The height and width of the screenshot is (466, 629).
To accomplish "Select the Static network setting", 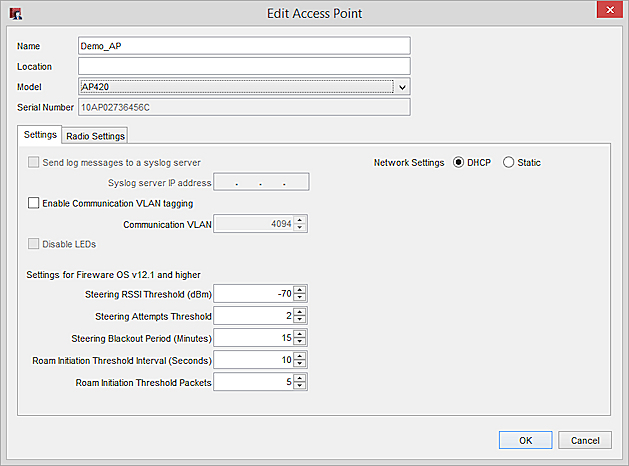I will [509, 162].
